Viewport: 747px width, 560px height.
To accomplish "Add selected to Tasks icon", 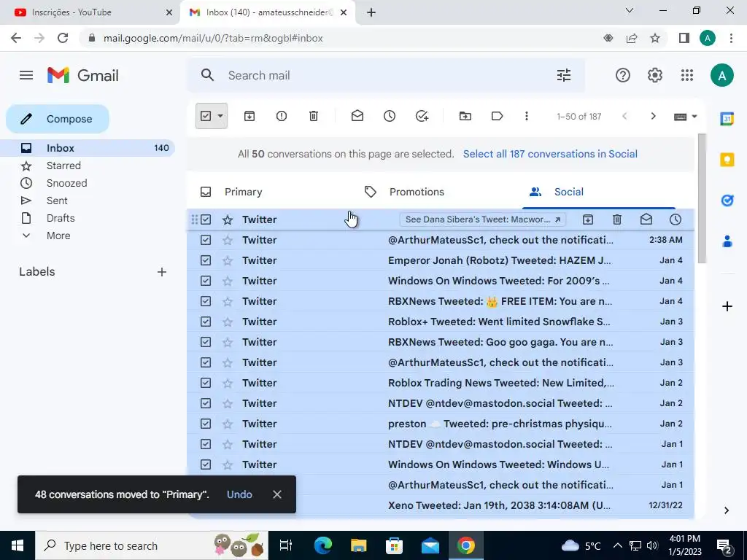I will click(x=422, y=116).
